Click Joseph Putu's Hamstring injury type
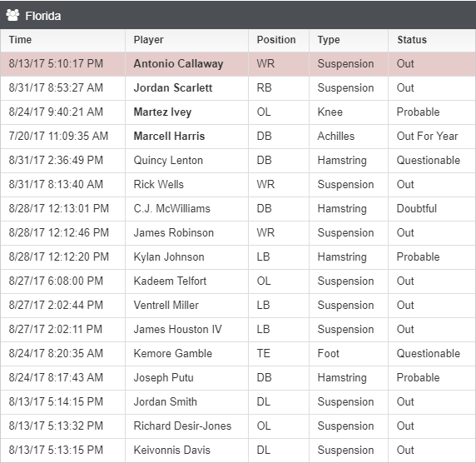Viewport: 476px width, 463px height. tap(342, 378)
